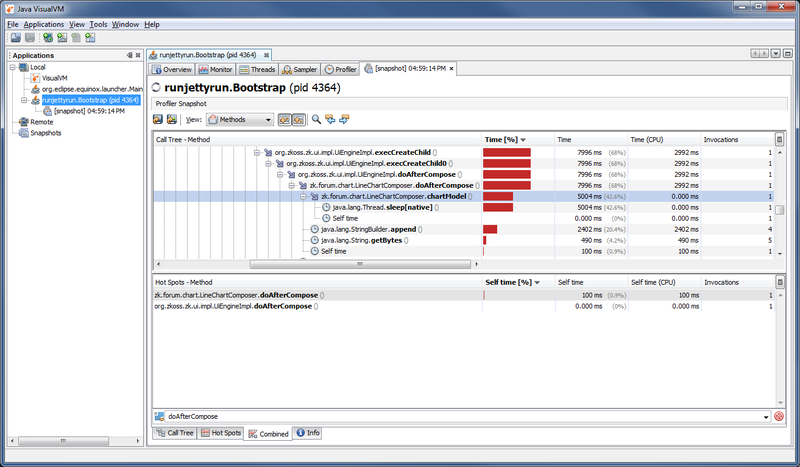This screenshot has height=467, width=800.
Task: Select the Snapshots node in Applications tree
Action: tap(44, 132)
